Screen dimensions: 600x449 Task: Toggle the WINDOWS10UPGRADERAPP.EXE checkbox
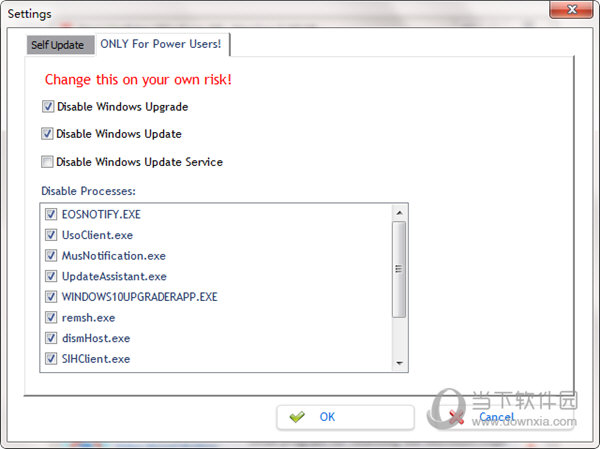coord(51,297)
